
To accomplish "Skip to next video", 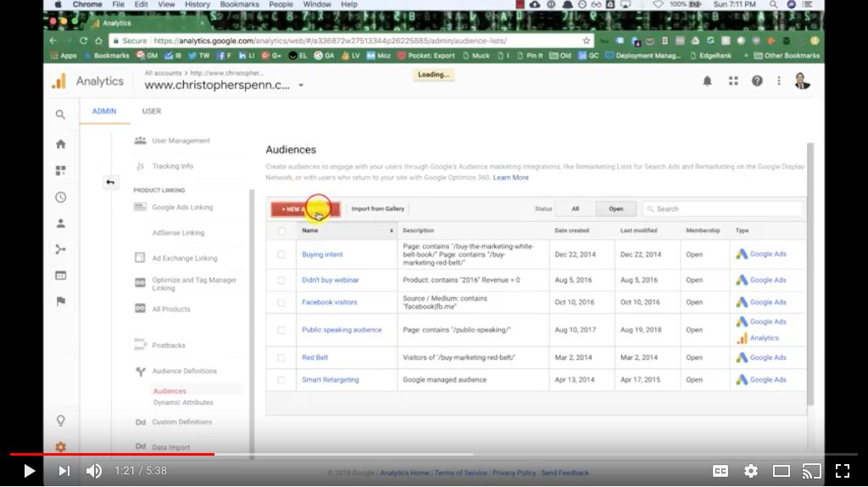I will (64, 471).
